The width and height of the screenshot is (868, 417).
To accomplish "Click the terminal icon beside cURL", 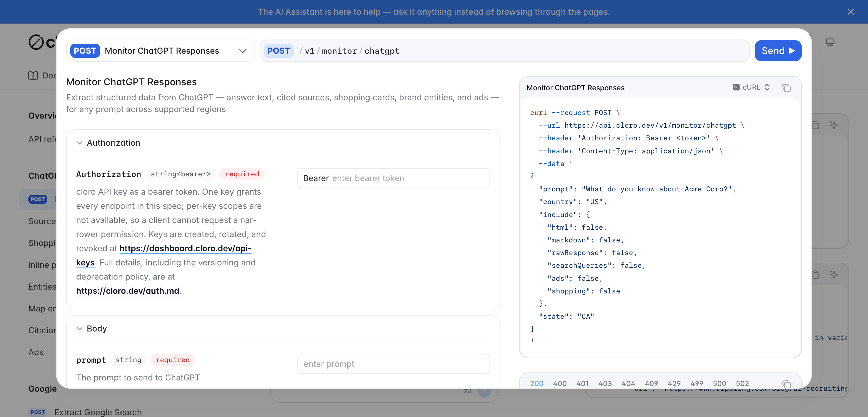I will [736, 87].
